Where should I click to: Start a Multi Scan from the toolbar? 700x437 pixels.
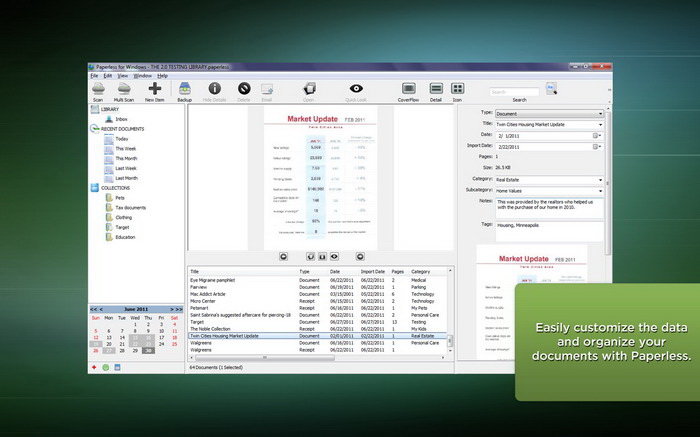124,89
